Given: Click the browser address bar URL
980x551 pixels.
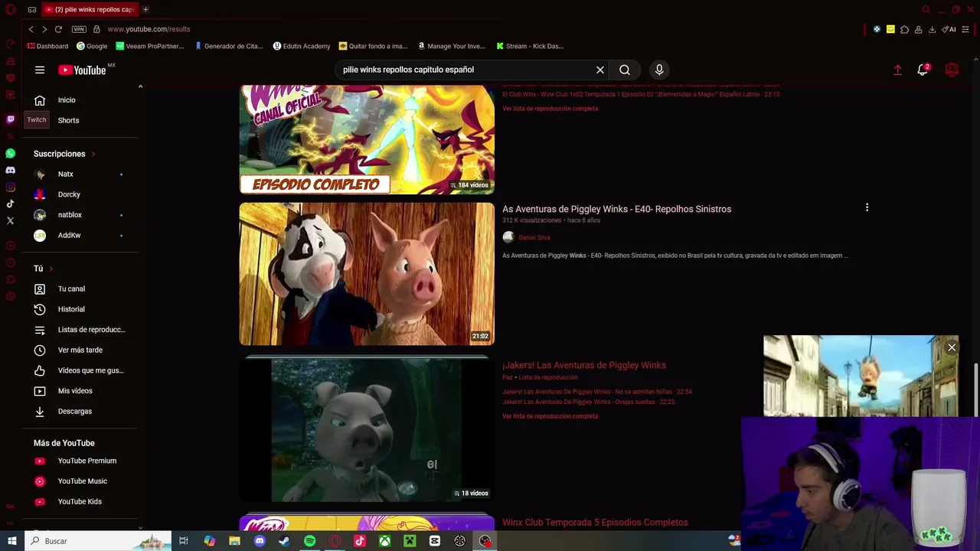Looking at the screenshot, I should [149, 29].
